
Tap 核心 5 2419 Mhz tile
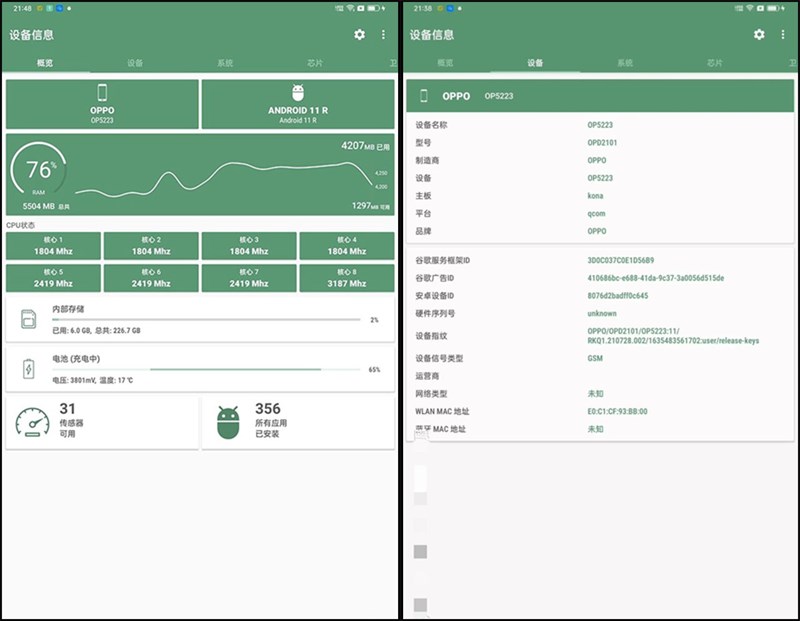tap(53, 278)
